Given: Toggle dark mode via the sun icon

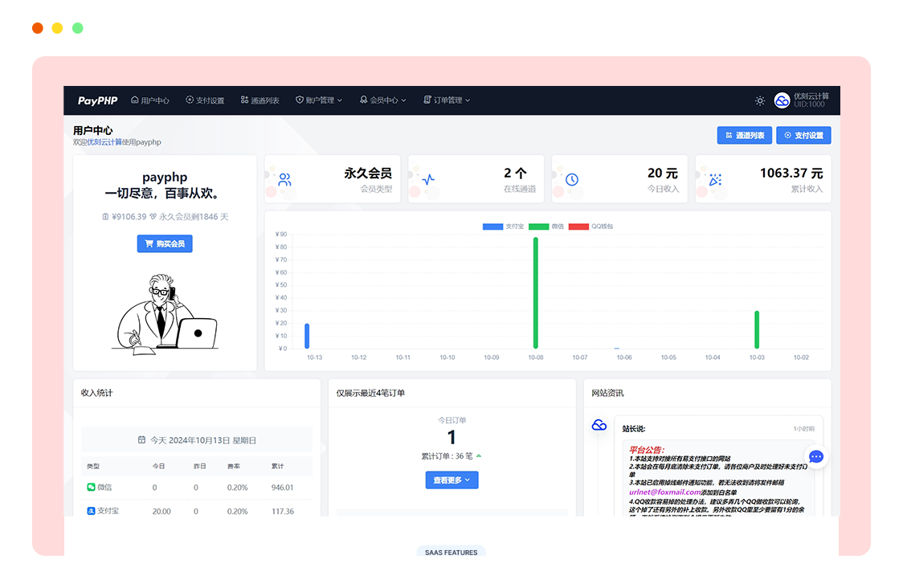Looking at the screenshot, I should (760, 100).
